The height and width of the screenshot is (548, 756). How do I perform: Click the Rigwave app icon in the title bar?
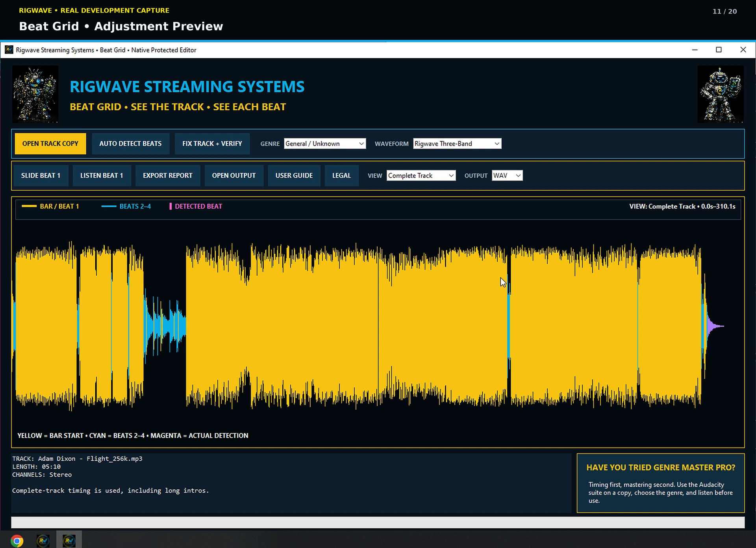(9, 50)
